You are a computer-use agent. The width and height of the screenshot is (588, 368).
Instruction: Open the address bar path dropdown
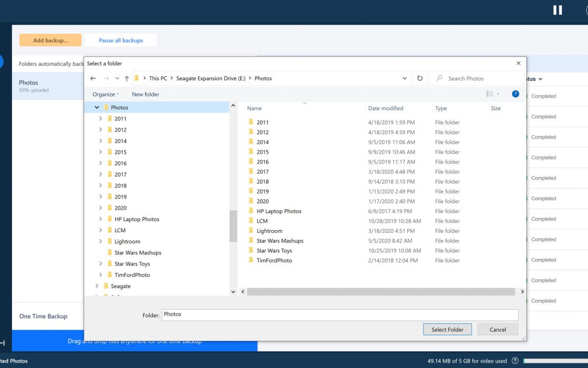[x=405, y=79]
